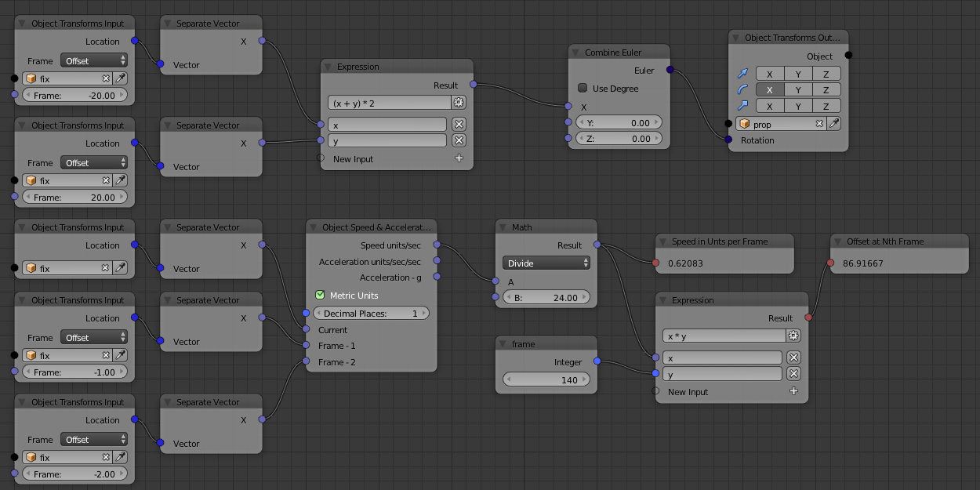Collapse the Combine Euler node
This screenshot has height=490, width=980.
point(576,53)
